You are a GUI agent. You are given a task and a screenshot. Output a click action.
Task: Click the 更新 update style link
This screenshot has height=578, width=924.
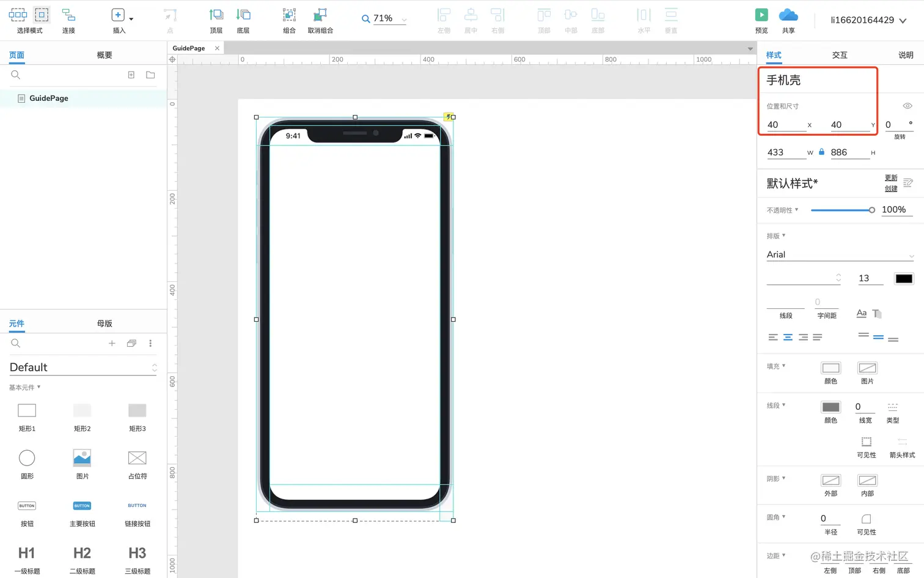pyautogui.click(x=891, y=178)
